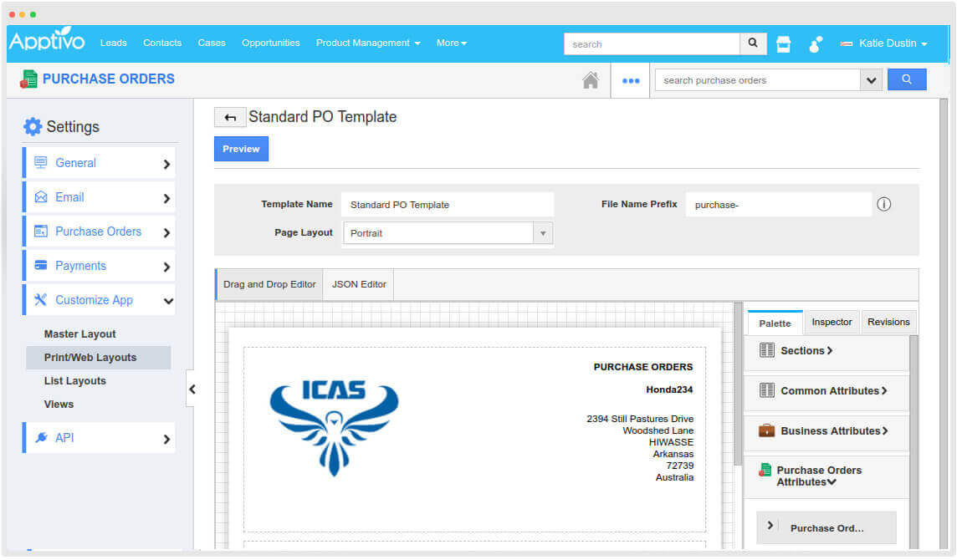Click the app store icon near the search box

coord(783,43)
